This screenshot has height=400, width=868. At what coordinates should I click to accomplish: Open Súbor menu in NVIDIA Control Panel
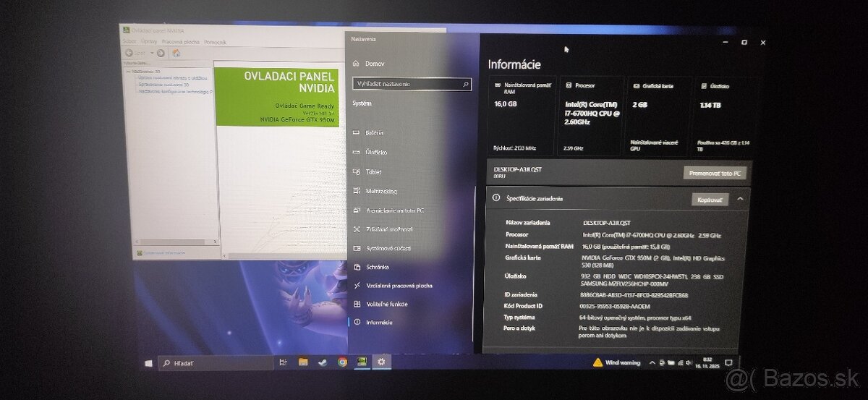[129, 42]
